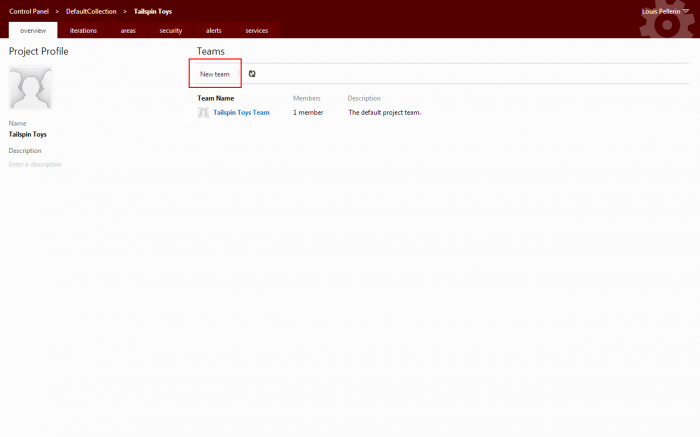Image resolution: width=700 pixels, height=437 pixels.
Task: Click the project profile picture placeholder
Action: pyautogui.click(x=30, y=88)
